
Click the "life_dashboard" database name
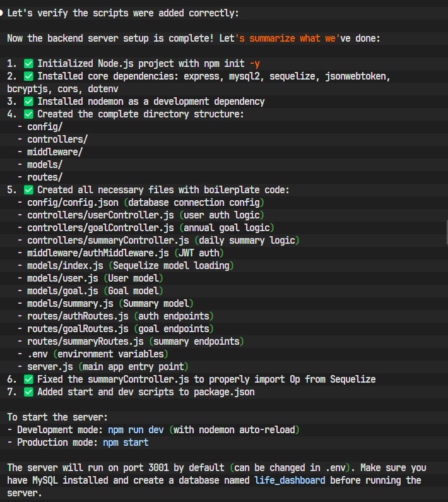(290, 481)
